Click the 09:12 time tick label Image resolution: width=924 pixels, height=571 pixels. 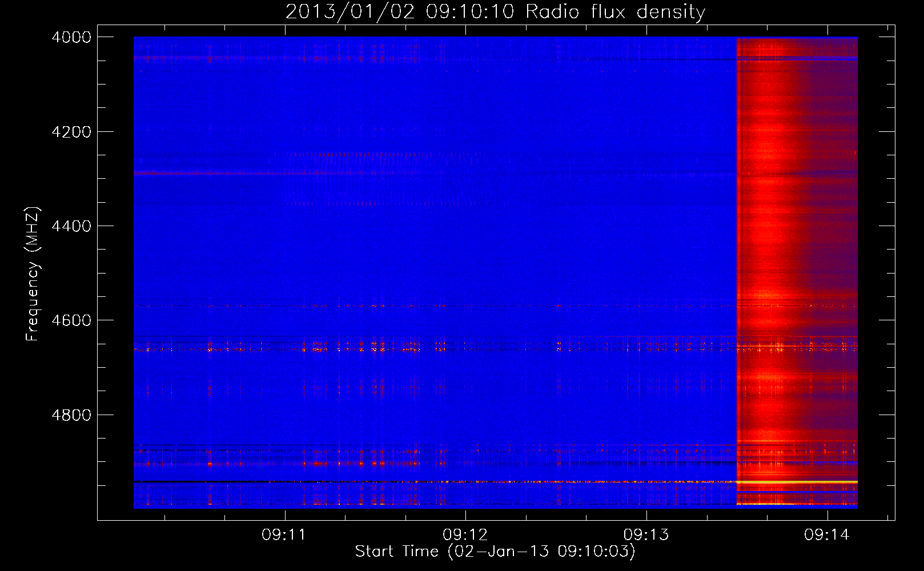click(x=465, y=534)
